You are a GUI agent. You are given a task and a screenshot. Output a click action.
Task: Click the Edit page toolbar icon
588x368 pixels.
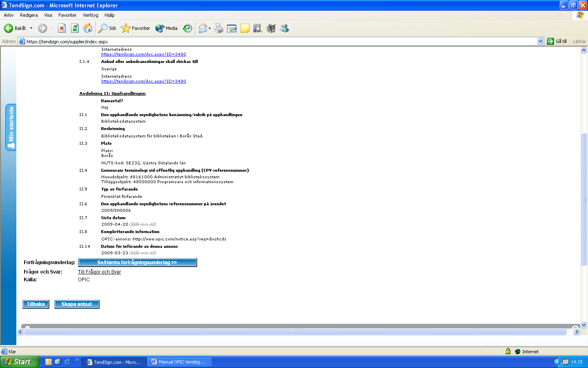232,28
